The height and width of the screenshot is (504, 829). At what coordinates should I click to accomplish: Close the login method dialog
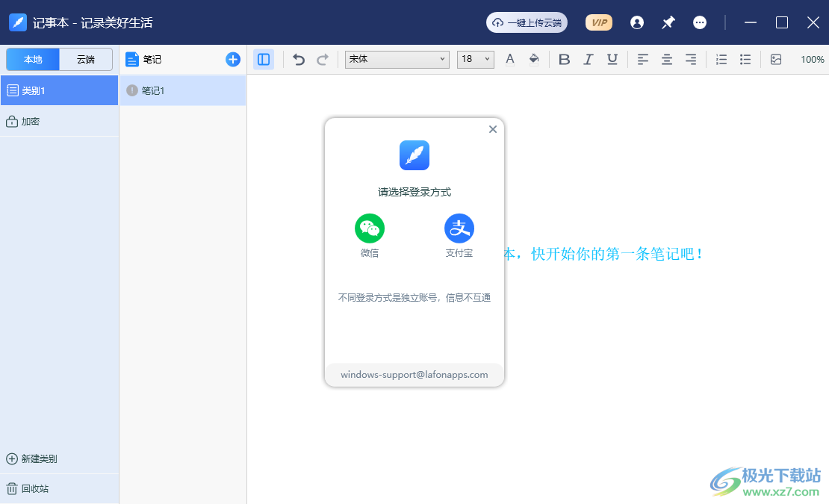(493, 129)
